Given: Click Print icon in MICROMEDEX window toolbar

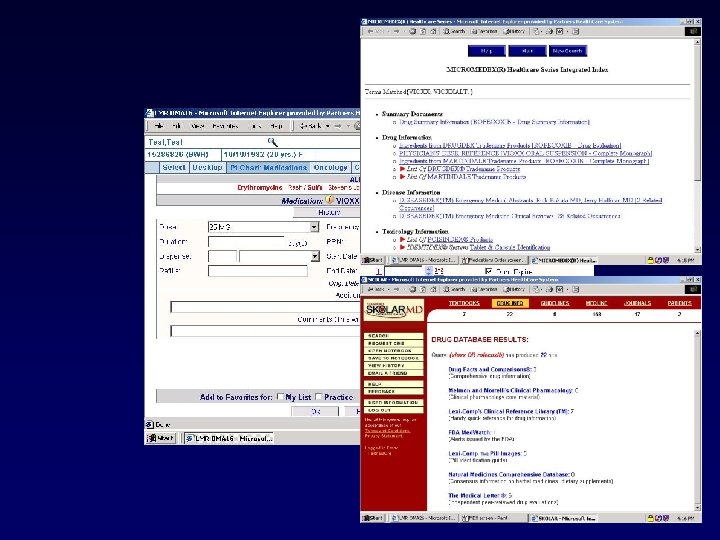Looking at the screenshot, I should 550,31.
